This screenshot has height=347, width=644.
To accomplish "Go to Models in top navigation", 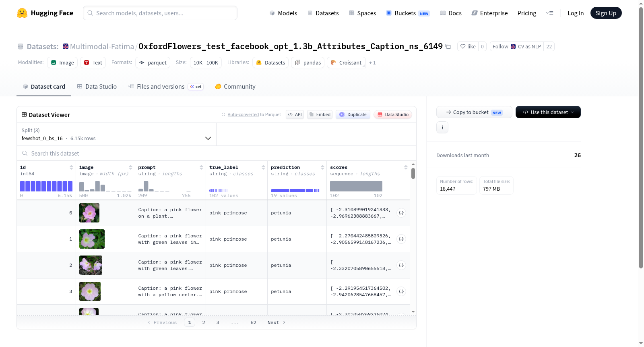I will pyautogui.click(x=283, y=13).
